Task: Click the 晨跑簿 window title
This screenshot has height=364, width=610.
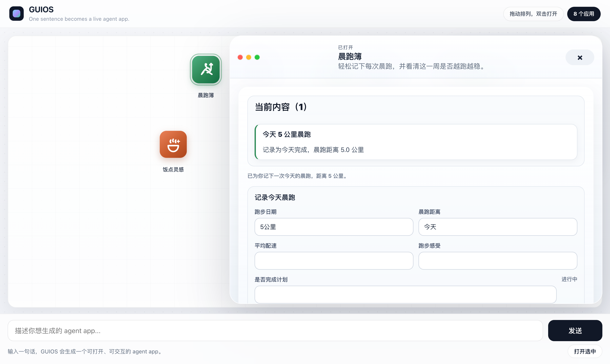Action: point(350,57)
